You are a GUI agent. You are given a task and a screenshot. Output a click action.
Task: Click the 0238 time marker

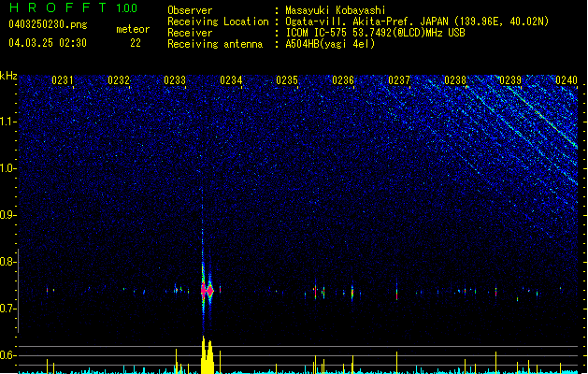tap(455, 80)
